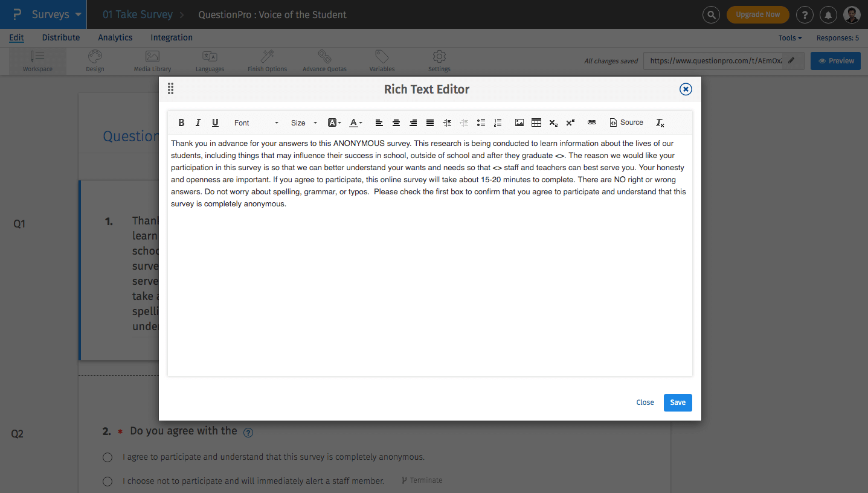The image size is (868, 493).
Task: Choose 'I choose not to participate' option
Action: pos(108,481)
